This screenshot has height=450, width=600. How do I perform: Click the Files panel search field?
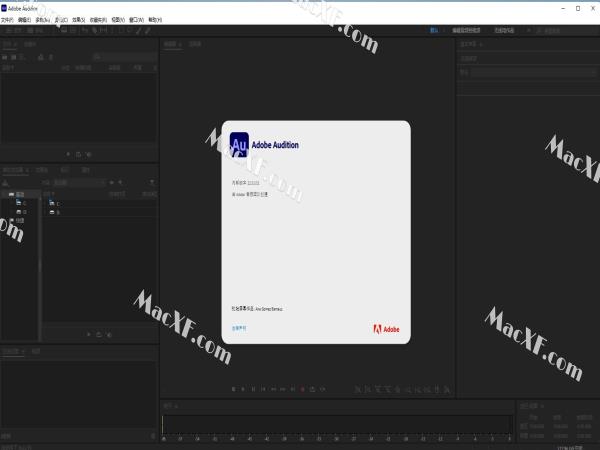125,57
